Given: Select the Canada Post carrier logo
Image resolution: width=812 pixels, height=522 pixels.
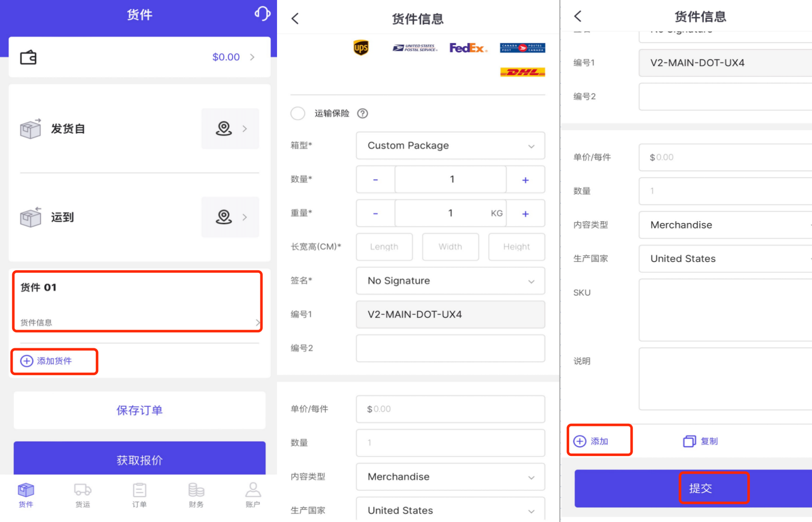Looking at the screenshot, I should coord(522,48).
